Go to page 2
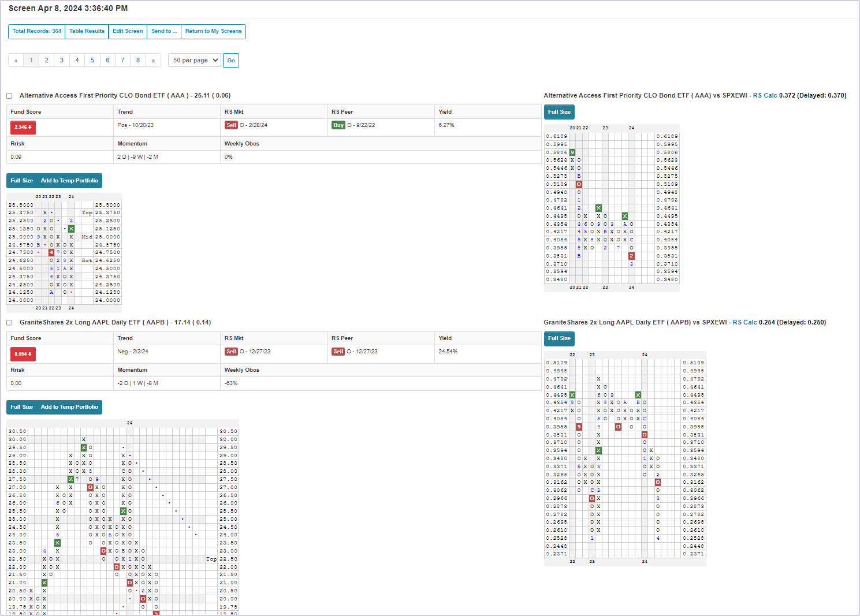Screen dimensions: 860x616 click(x=47, y=60)
